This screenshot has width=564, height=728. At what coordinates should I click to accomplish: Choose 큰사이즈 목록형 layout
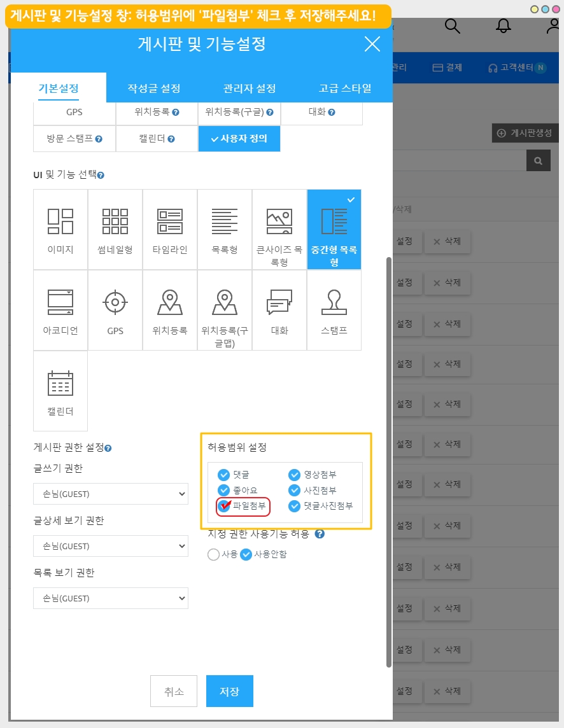[279, 229]
